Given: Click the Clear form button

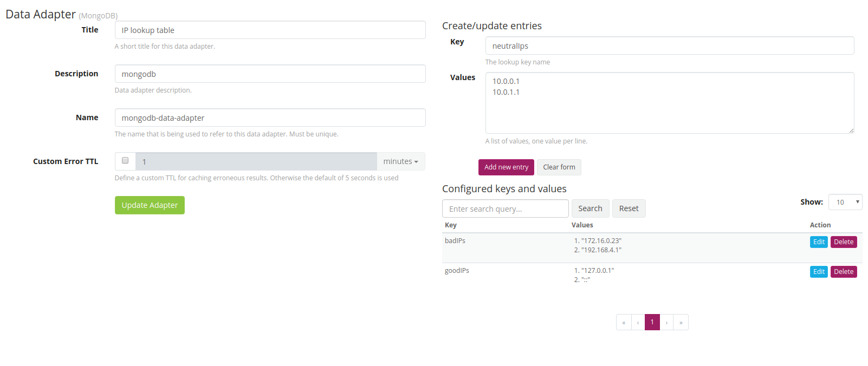Looking at the screenshot, I should tap(559, 167).
